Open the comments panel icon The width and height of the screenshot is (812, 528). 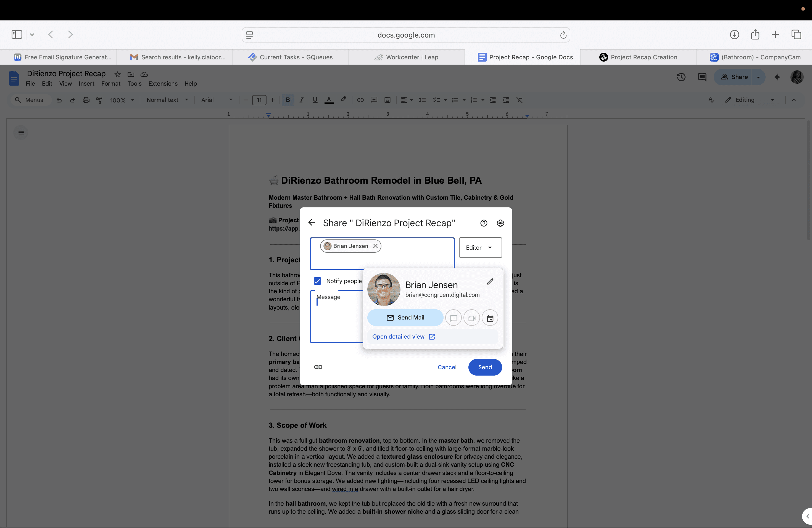click(702, 77)
